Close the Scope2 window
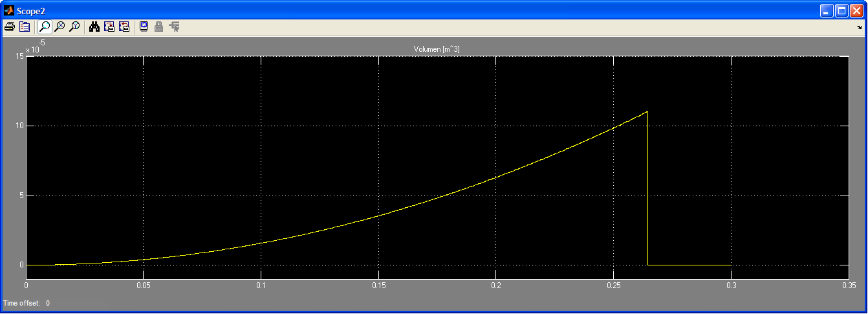 pyautogui.click(x=857, y=11)
